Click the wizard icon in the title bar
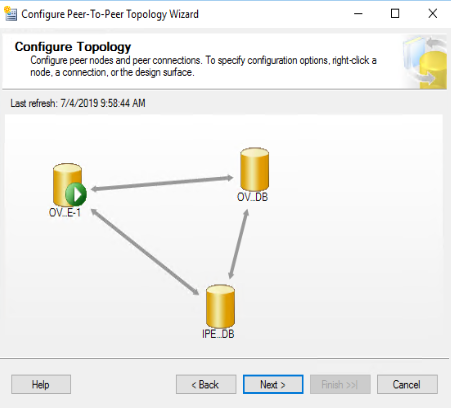This screenshot has height=408, width=451. pyautogui.click(x=10, y=14)
